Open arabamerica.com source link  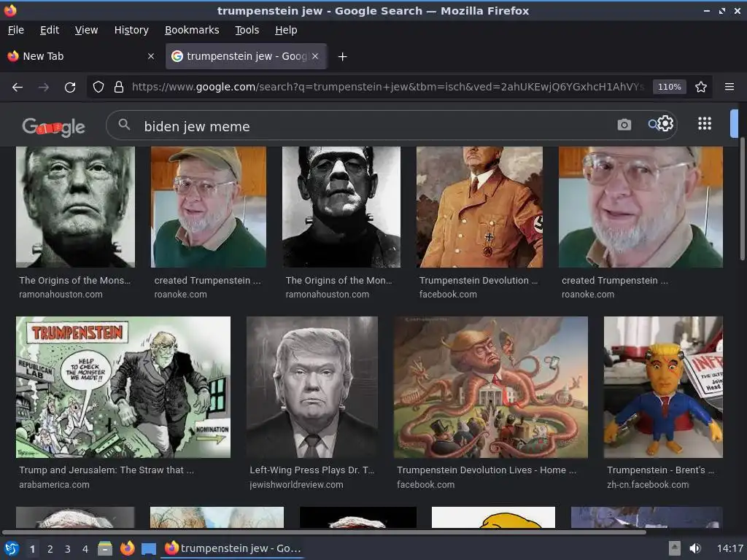pos(54,485)
